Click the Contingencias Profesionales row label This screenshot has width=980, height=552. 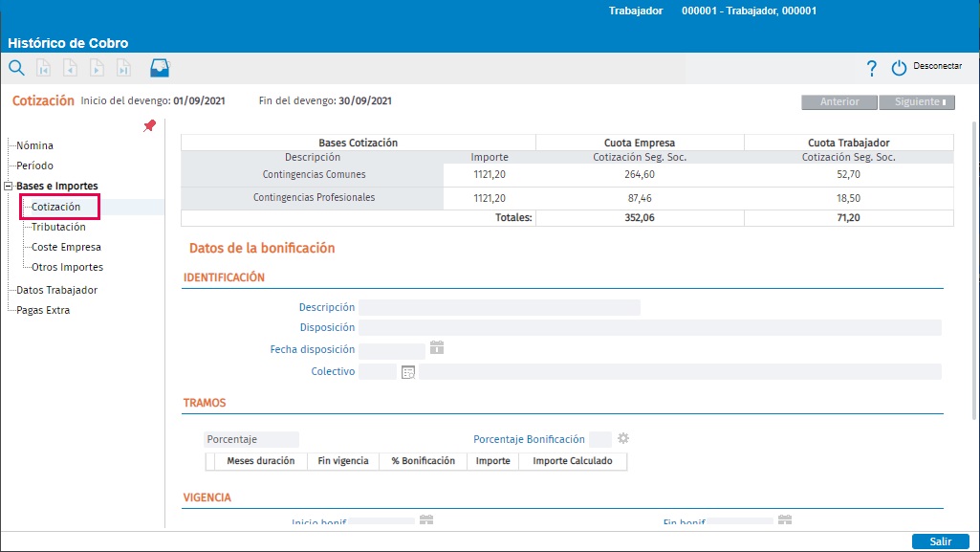[314, 197]
